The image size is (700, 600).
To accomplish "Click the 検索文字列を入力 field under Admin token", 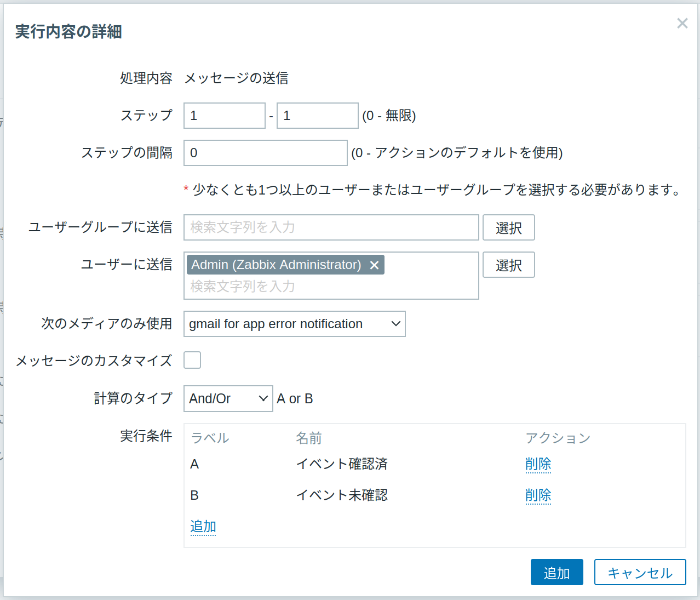I will 331,285.
